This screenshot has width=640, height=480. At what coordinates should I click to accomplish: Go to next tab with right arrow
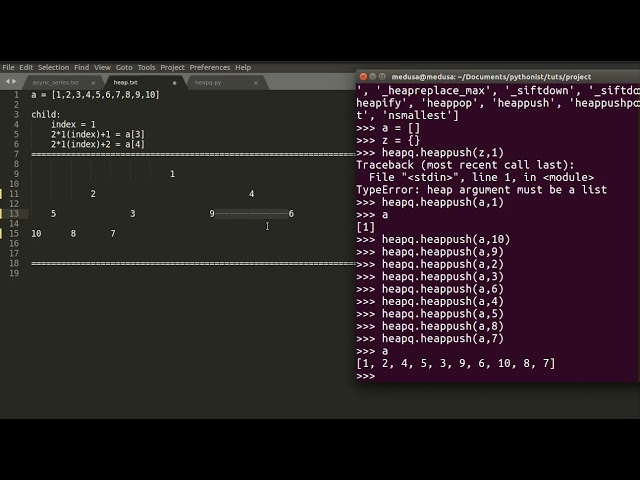(x=14, y=82)
